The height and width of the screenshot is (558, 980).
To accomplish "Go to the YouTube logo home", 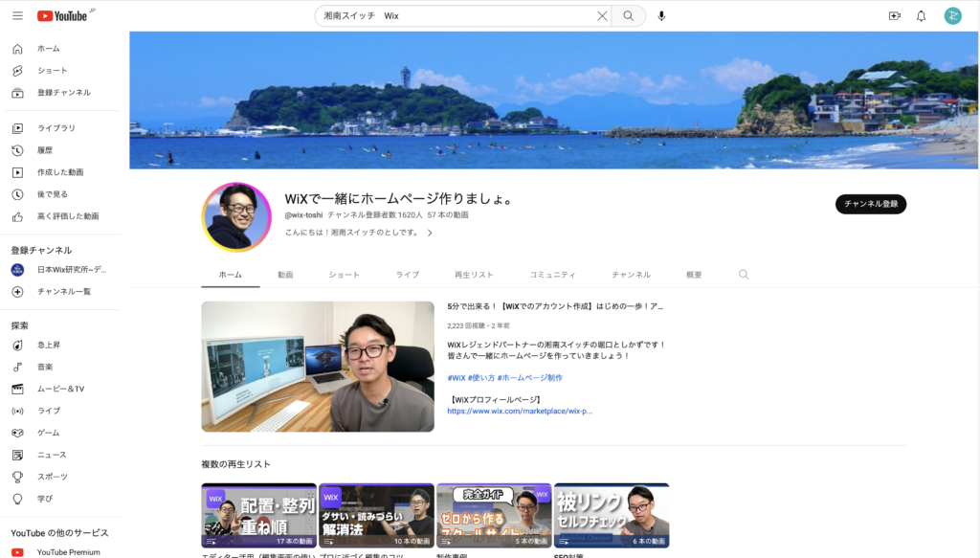I will click(x=62, y=15).
